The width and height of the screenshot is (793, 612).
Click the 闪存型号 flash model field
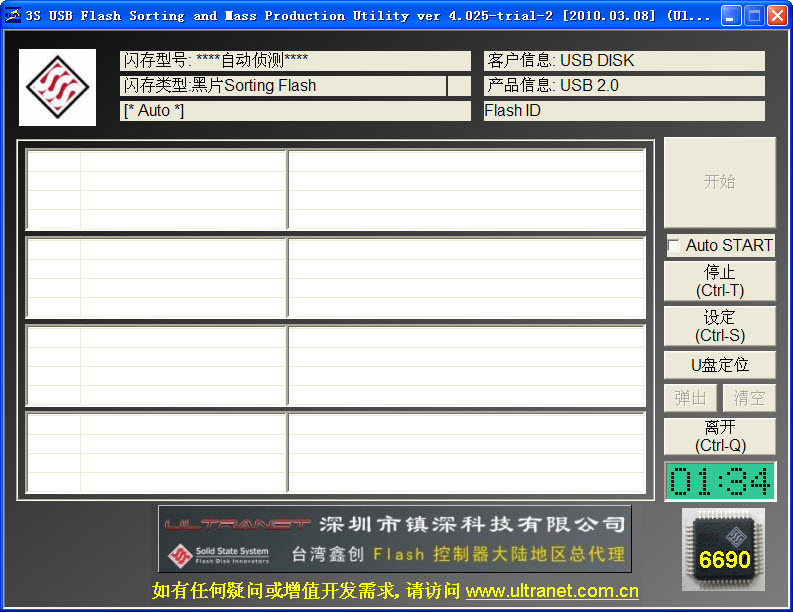[x=295, y=61]
